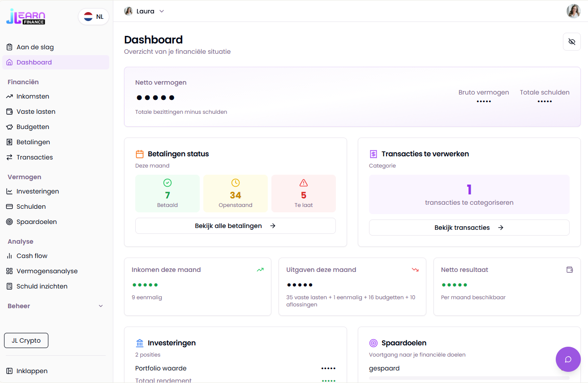Click the JLearn Finance logo
Screen dimensions: 588x383
tap(26, 17)
